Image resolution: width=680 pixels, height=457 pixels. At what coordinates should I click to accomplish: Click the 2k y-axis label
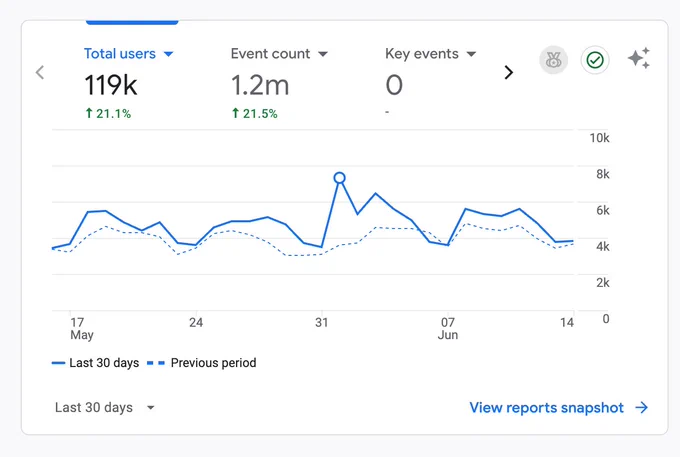(603, 283)
